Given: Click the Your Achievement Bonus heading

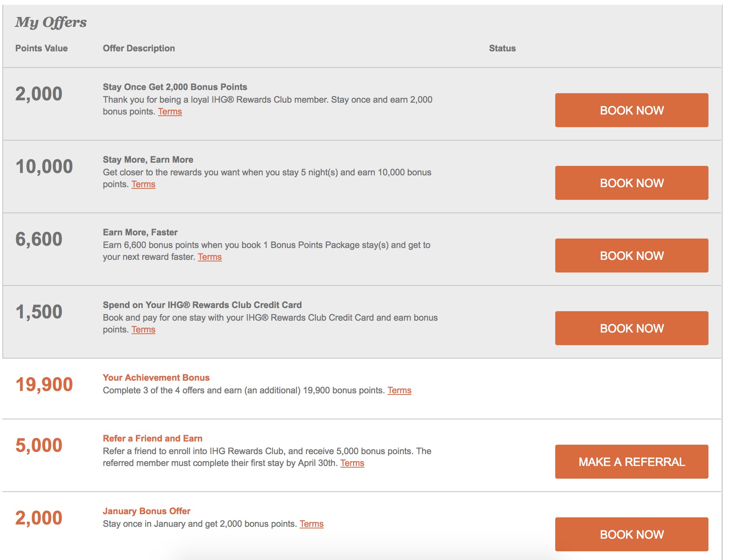Looking at the screenshot, I should [x=156, y=378].
